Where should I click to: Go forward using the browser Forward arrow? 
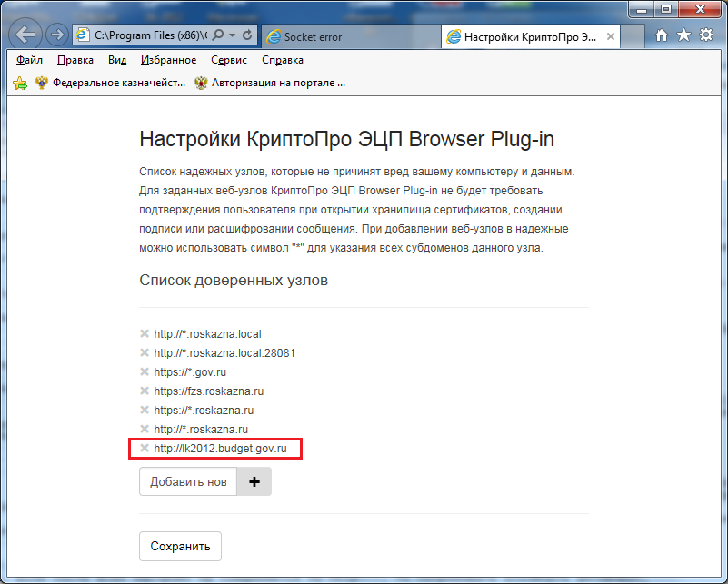[57, 35]
